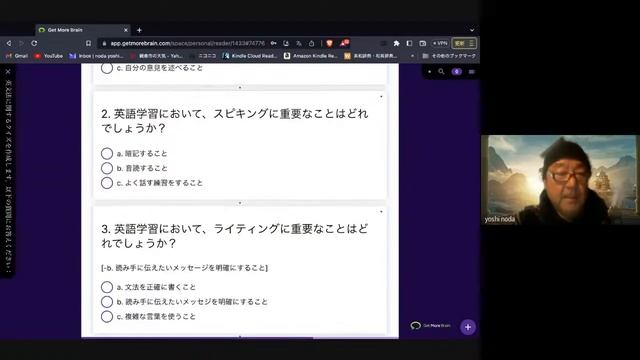Open the tab search dropdown arrow

tap(472, 30)
